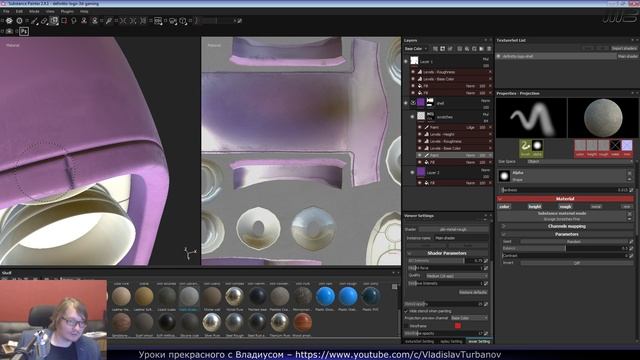Screen dimensions: 640x360
Task: Collapse the Shader Parameters section
Action: [x=447, y=253]
